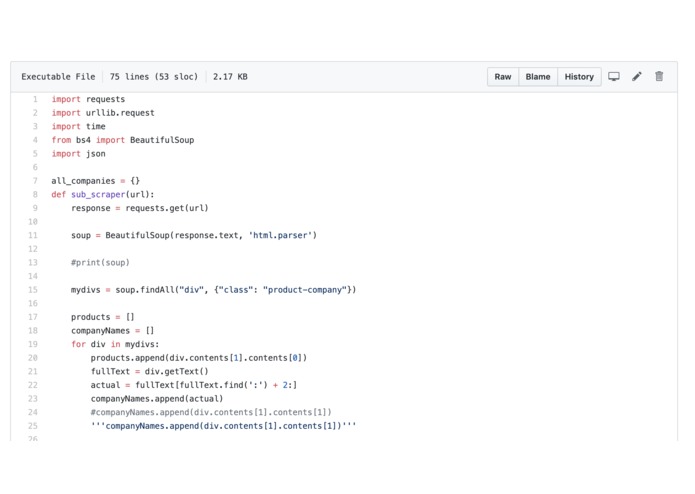
Task: Click 'from bs4 import BeautifulSoup' line
Action: click(x=123, y=140)
